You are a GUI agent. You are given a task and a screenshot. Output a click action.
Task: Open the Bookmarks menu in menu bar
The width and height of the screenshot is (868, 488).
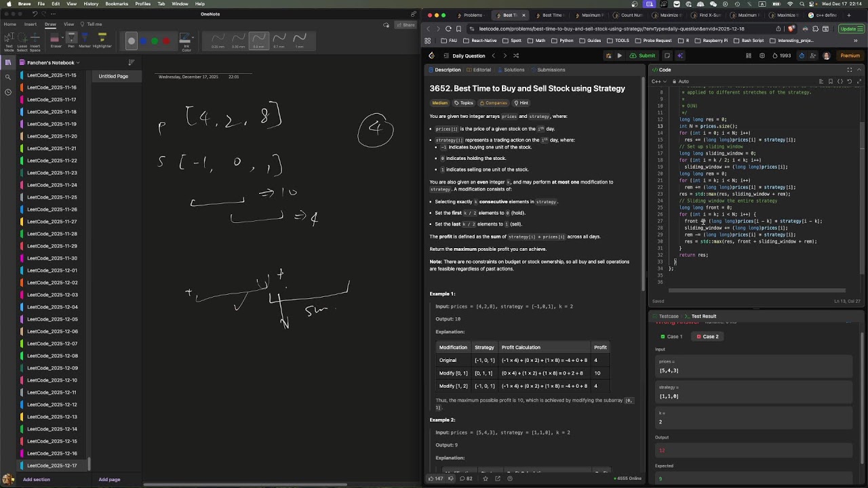(117, 4)
